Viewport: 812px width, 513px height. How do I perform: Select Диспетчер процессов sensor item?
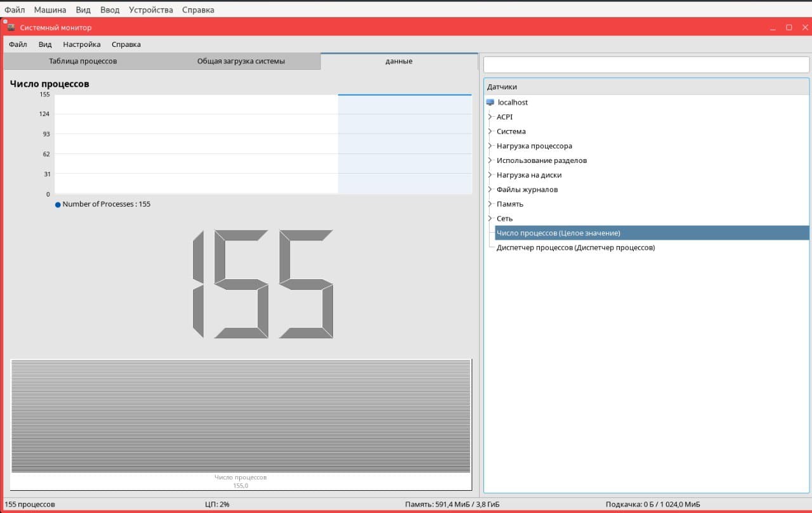pyautogui.click(x=575, y=248)
